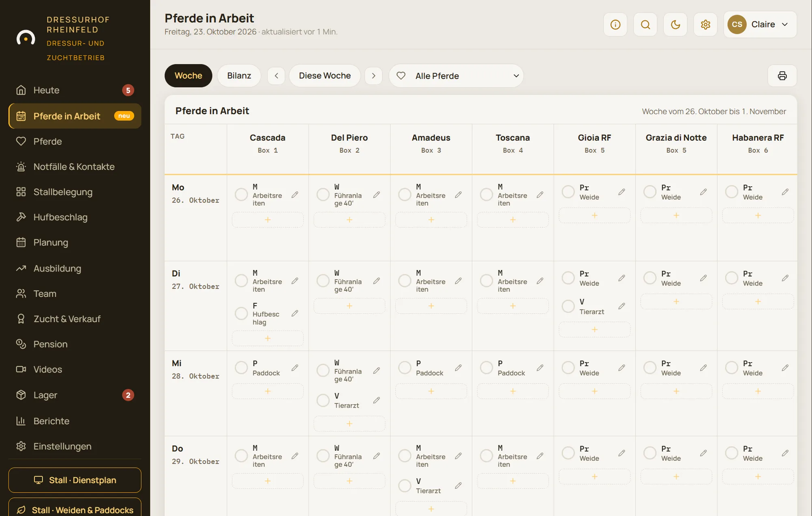
Task: Open the Alle Pferde filter dropdown
Action: coord(456,76)
